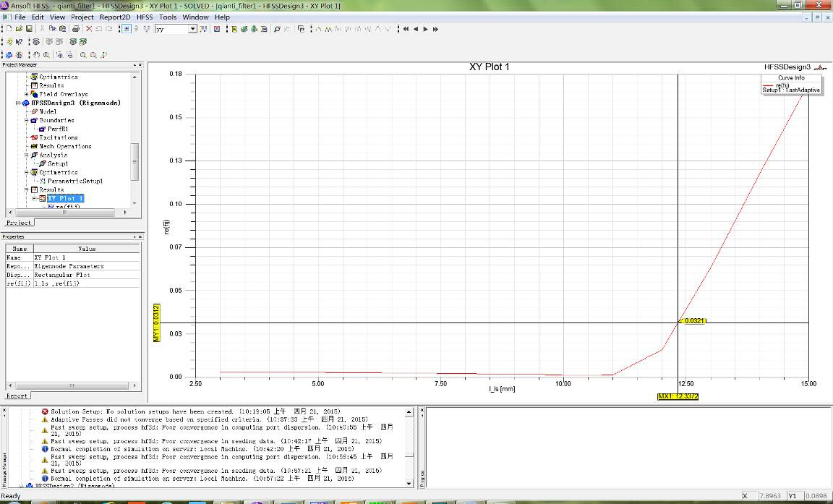Open the Tools menu
The height and width of the screenshot is (504, 833).
(168, 17)
